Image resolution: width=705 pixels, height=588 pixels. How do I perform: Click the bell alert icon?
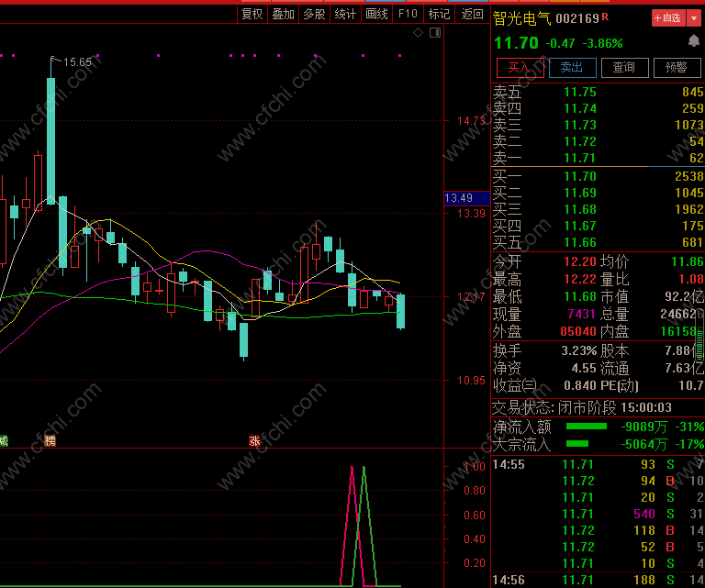pos(694,41)
